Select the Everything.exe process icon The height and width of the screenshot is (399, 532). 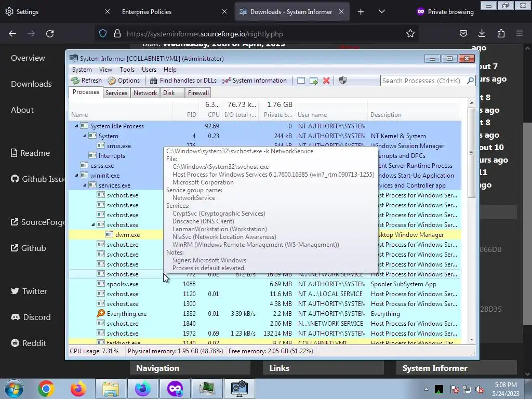pos(101,313)
